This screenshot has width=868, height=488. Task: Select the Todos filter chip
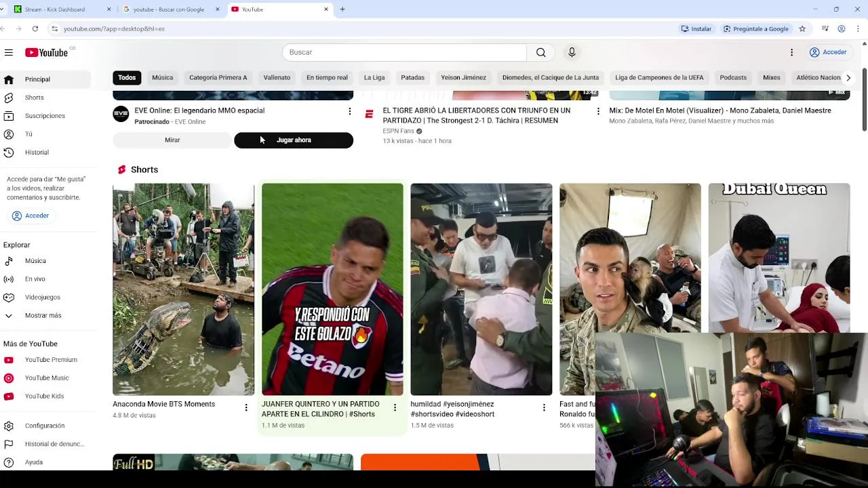tap(127, 78)
